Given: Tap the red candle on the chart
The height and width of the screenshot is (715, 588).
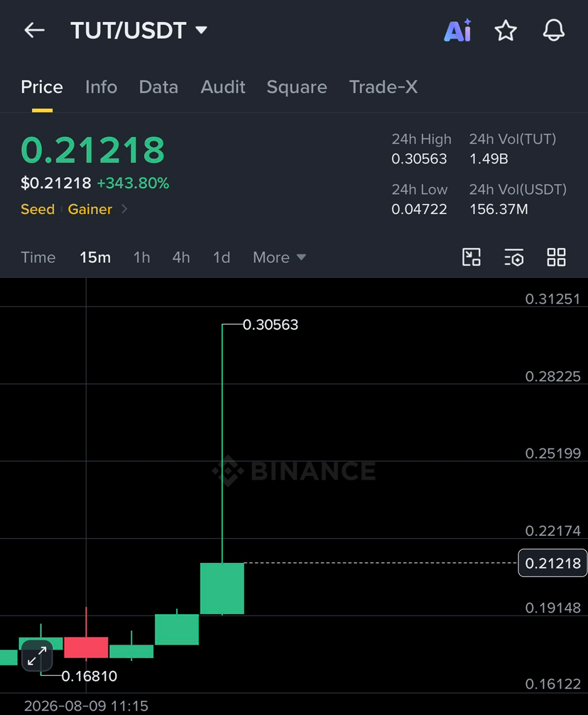Looking at the screenshot, I should (x=86, y=647).
